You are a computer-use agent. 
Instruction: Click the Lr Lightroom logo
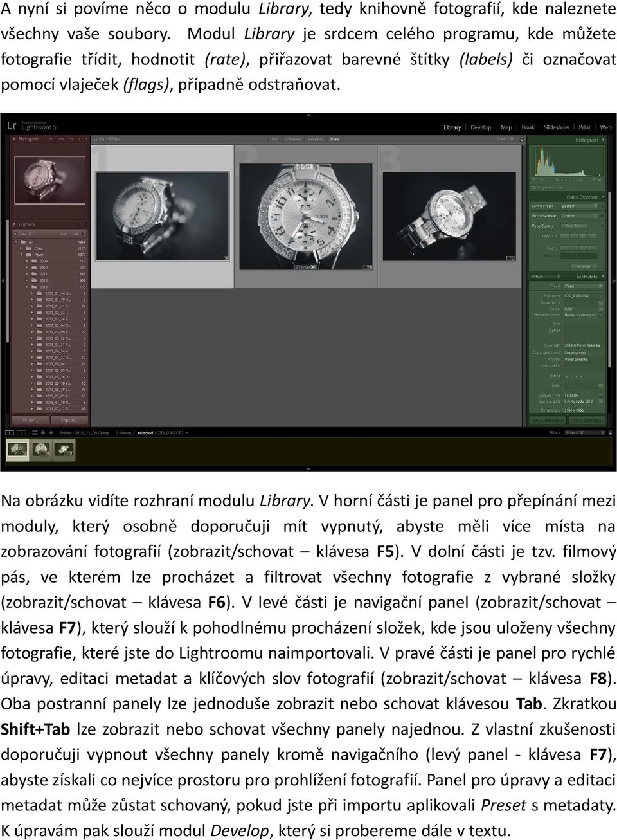pyautogui.click(x=12, y=125)
